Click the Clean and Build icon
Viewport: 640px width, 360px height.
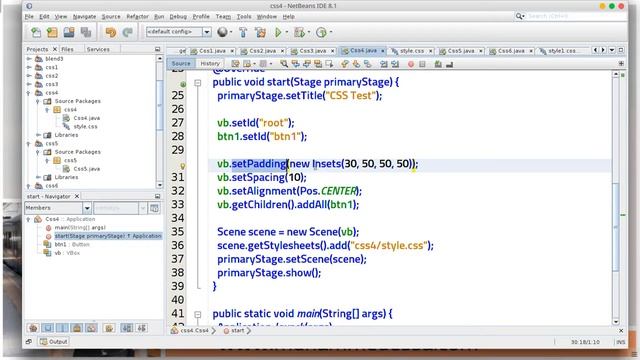click(x=260, y=32)
